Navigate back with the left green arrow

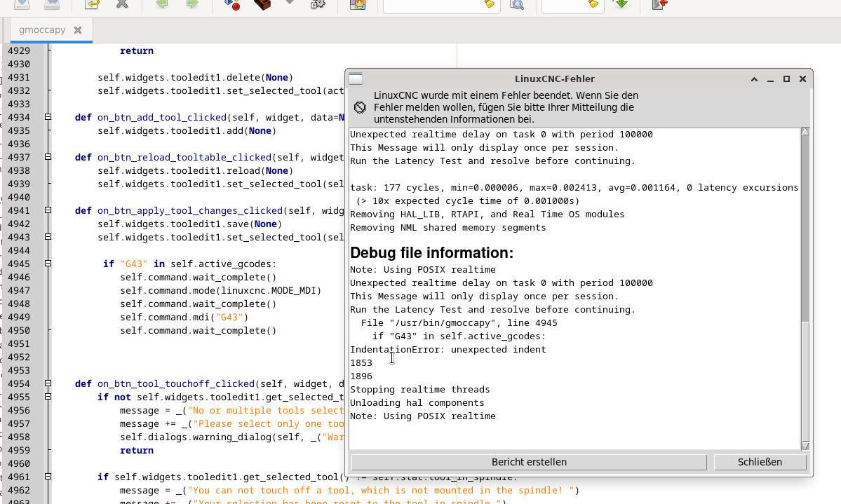162,4
